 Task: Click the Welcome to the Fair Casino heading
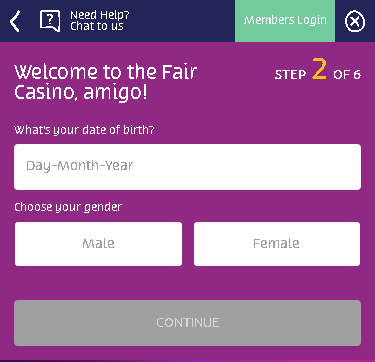point(106,82)
